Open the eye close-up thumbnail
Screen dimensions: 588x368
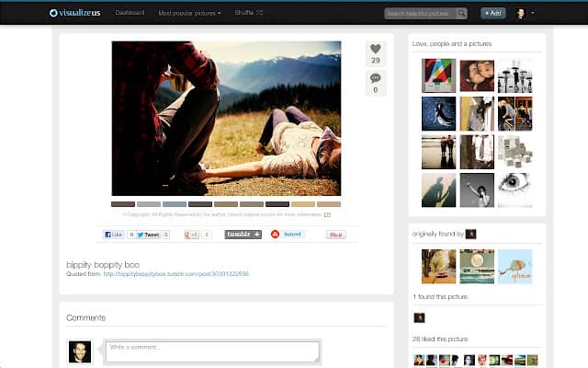[514, 190]
